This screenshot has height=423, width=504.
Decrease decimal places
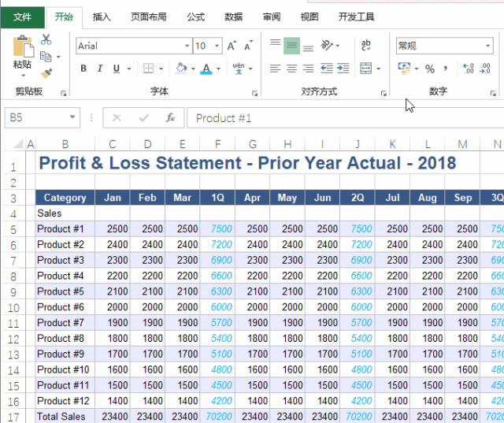pos(485,69)
